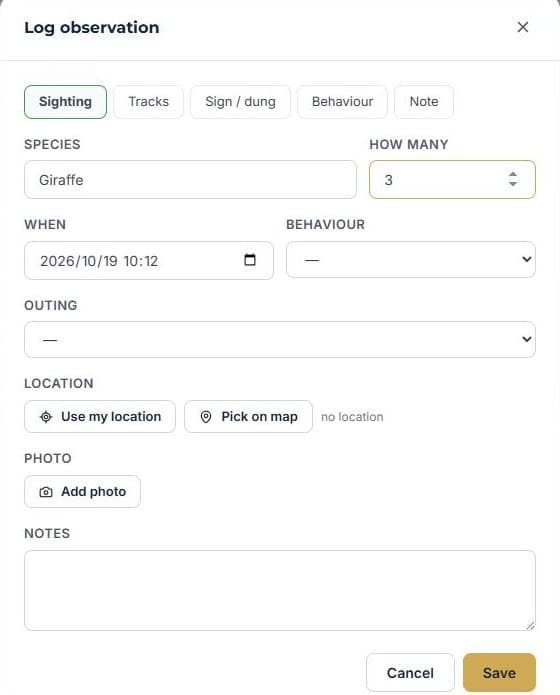Increase the How many count with the up arrow
This screenshot has height=695, width=560.
(513, 174)
